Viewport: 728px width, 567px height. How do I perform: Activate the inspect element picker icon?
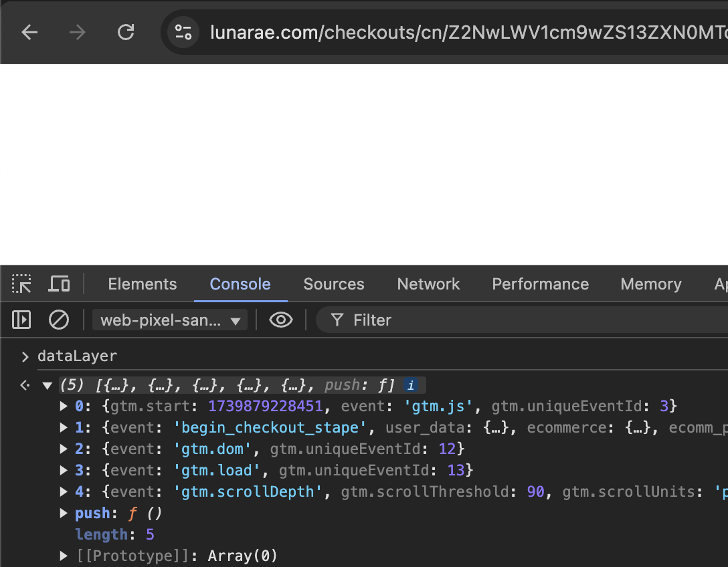click(x=21, y=283)
